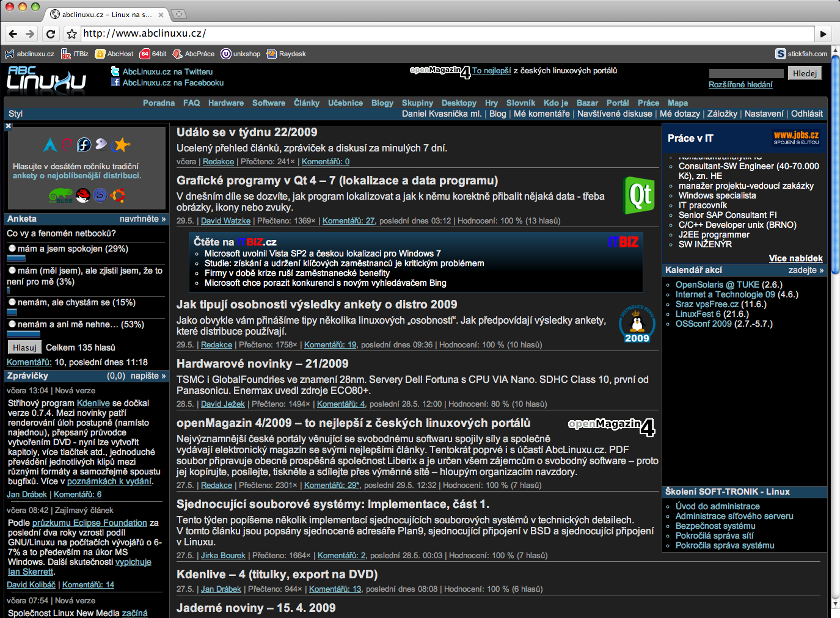The height and width of the screenshot is (618, 840).
Task: Open the OpenSolaris @ TUKE event
Action: point(717,285)
